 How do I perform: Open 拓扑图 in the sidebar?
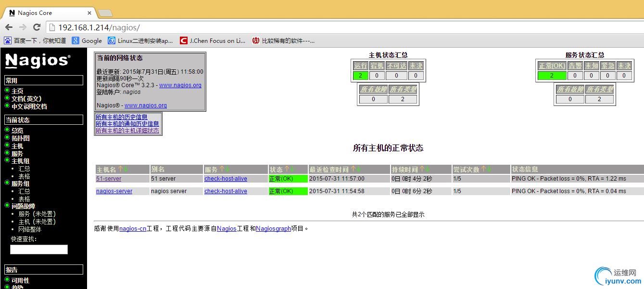21,138
